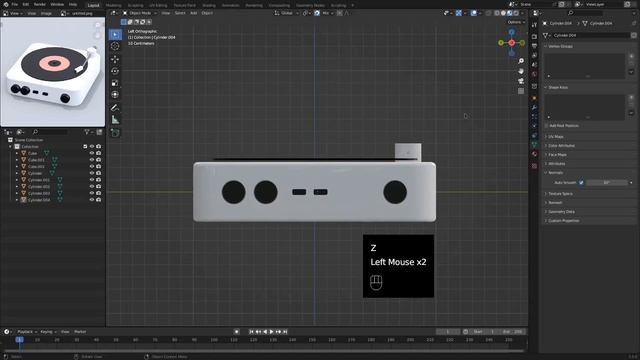Switch to rendered viewport shading
The height and width of the screenshot is (360, 640).
coord(516,13)
